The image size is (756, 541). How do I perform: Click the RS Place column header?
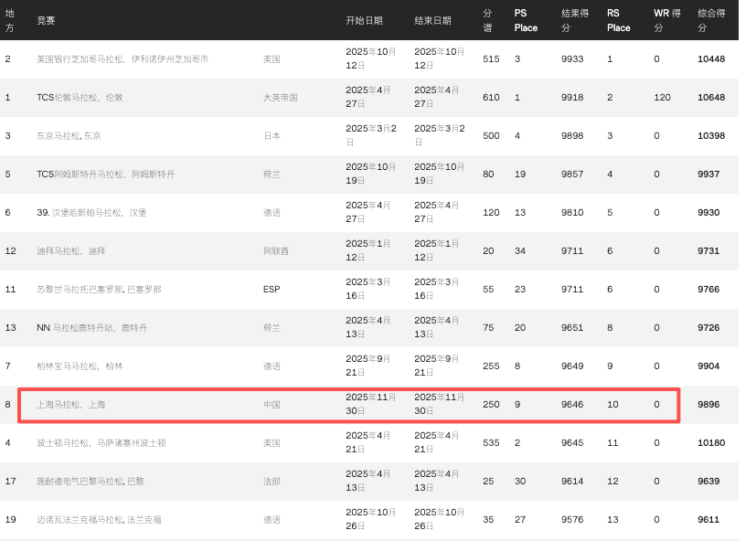tap(619, 20)
